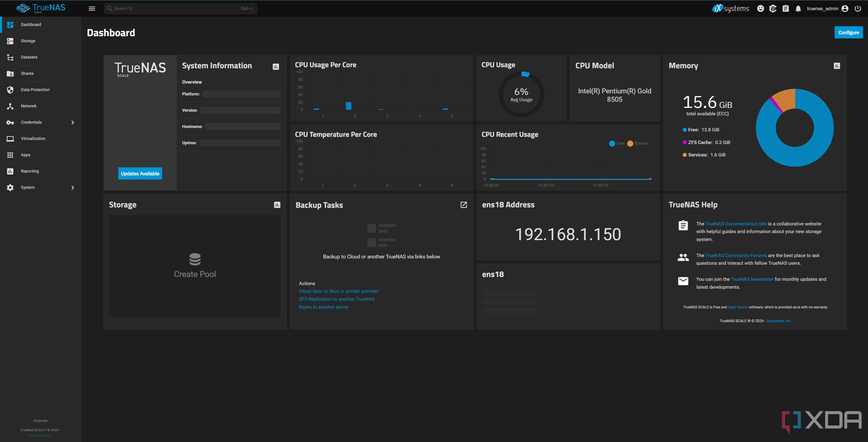Screen dimensions: 868x442
Task: Open Rsync to another server link
Action: (x=324, y=307)
